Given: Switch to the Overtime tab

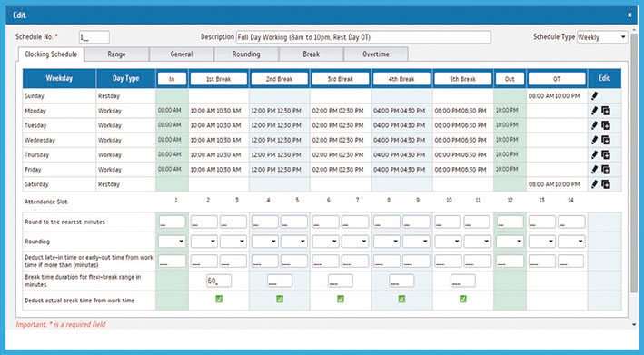Looking at the screenshot, I should (x=376, y=54).
